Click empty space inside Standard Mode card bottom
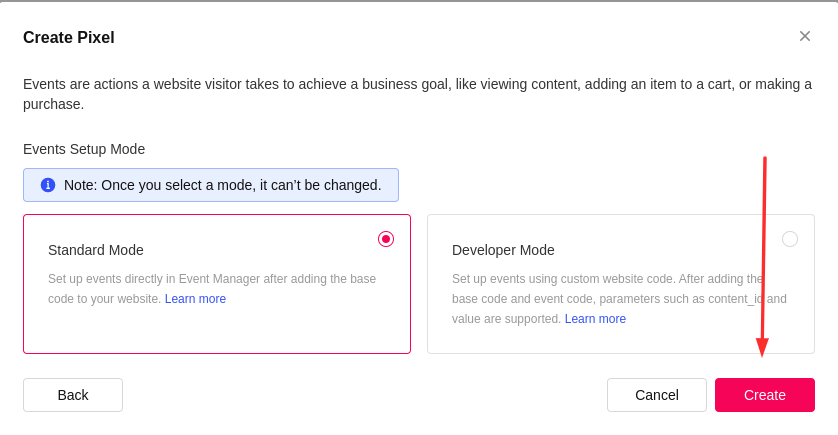838x435 pixels. (x=216, y=332)
